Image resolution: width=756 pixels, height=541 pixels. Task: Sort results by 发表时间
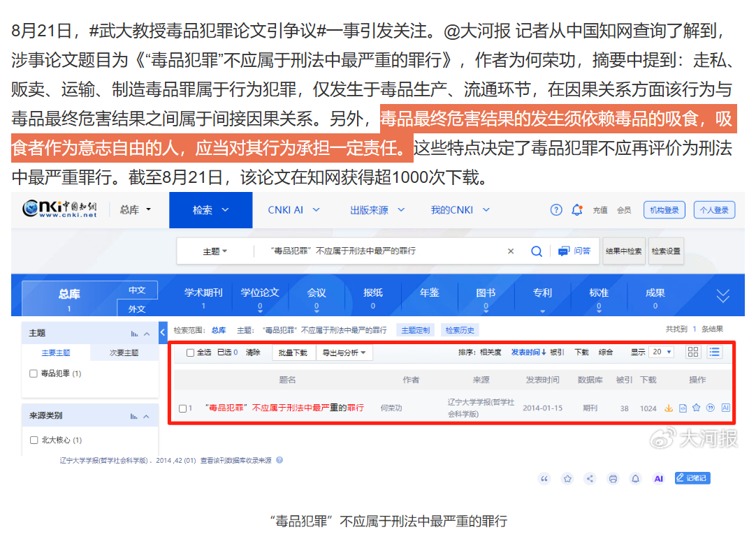528,352
